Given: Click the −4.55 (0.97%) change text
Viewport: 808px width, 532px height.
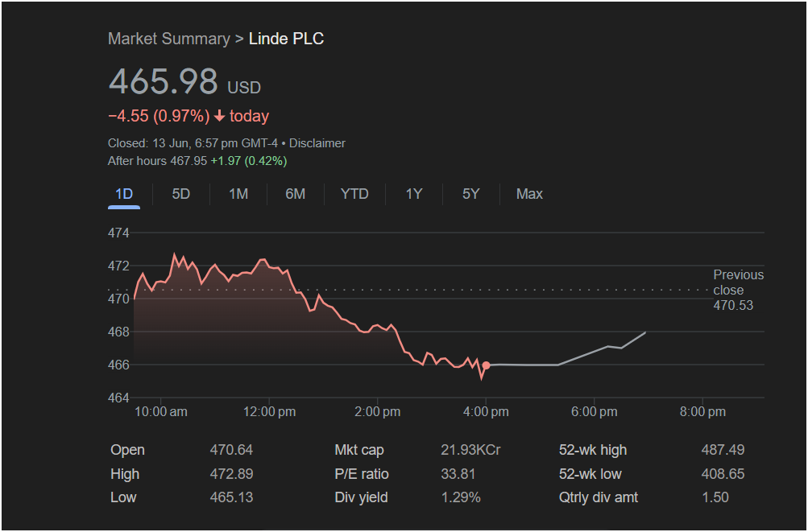Looking at the screenshot, I should click(x=159, y=117).
